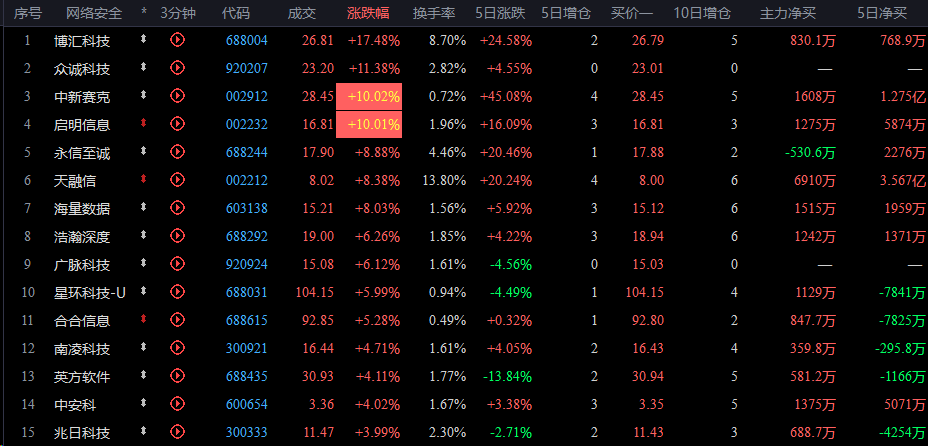
Task: Open the 3-minute icon for 中安科
Action: [x=178, y=404]
